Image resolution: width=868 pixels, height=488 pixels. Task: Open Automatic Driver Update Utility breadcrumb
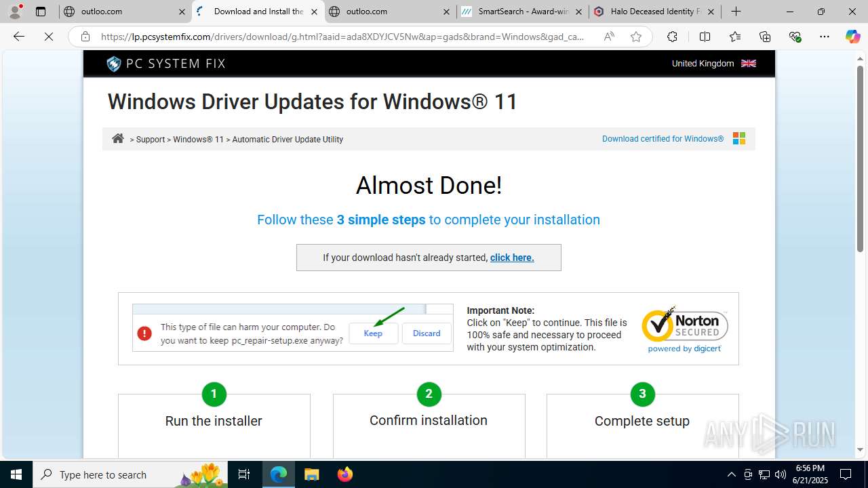[x=288, y=140]
